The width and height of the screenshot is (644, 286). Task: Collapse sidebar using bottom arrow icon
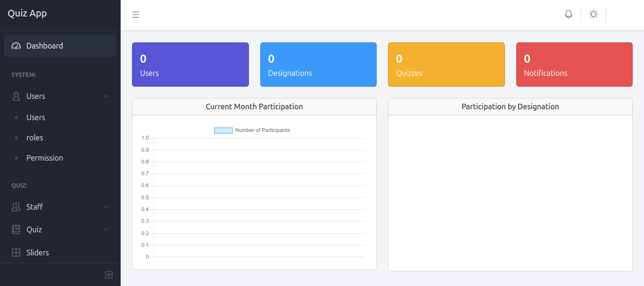click(x=109, y=275)
